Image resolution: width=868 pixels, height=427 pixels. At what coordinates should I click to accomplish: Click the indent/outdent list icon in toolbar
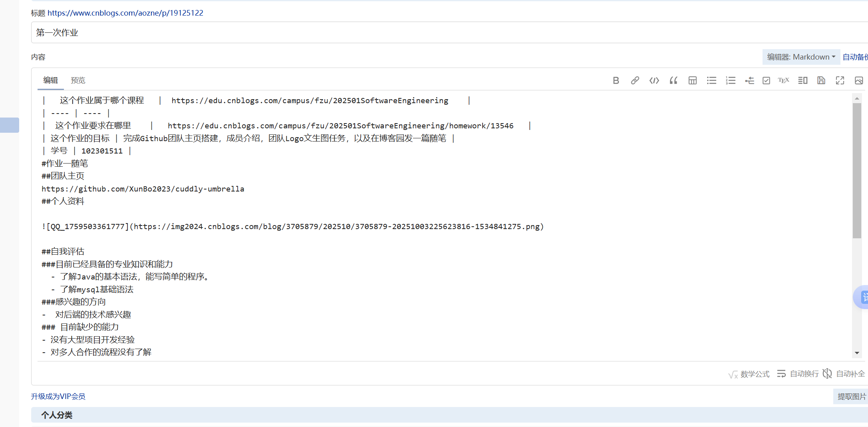tap(749, 80)
